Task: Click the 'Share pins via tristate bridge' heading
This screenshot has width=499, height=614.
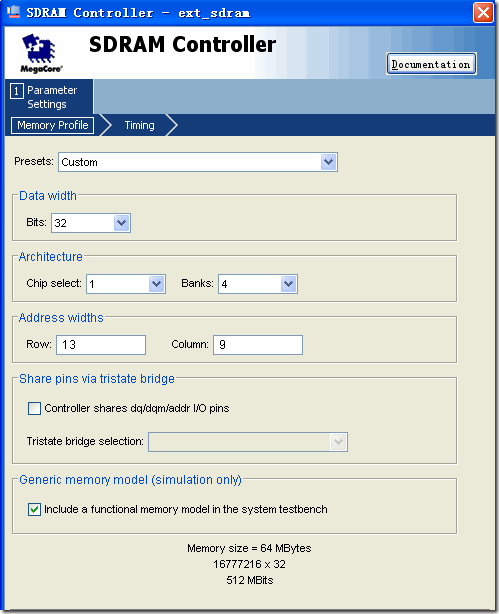Action: (97, 379)
